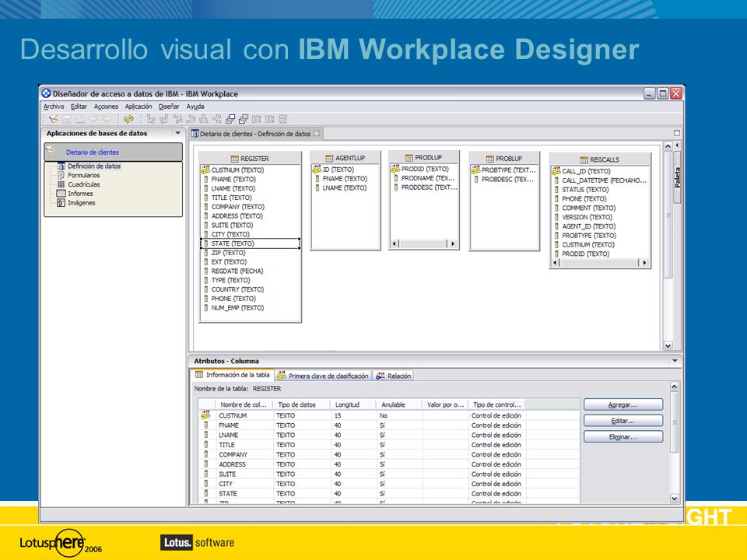Click the AGENTLUP table header icon
The image size is (747, 560).
329,158
